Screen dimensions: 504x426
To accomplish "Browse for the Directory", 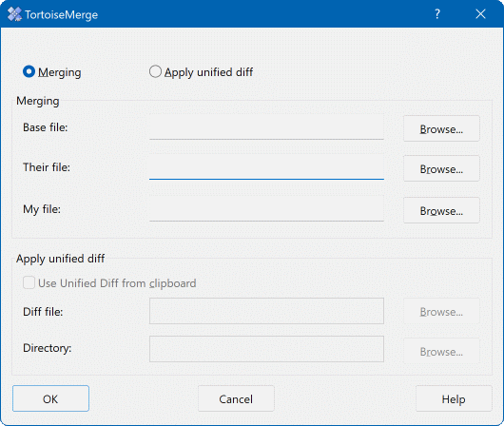I will pyautogui.click(x=441, y=351).
